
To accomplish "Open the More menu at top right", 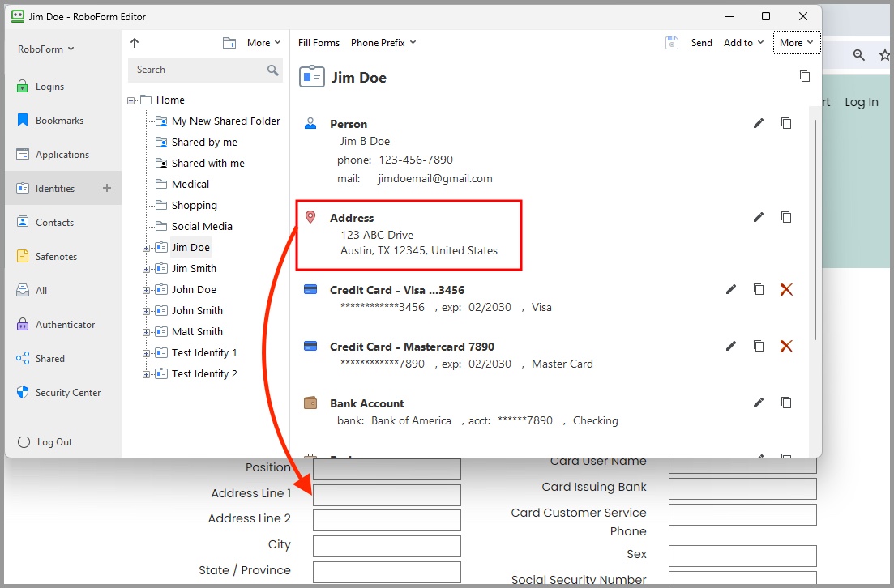I will tap(797, 43).
